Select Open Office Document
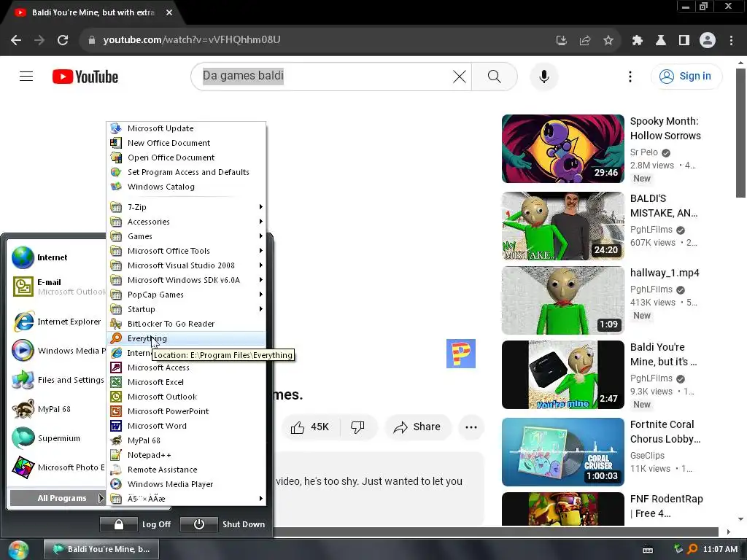The width and height of the screenshot is (747, 560). coord(186,157)
